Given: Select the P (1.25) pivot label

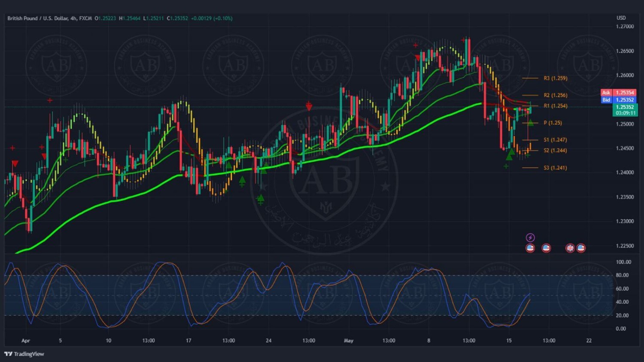Looking at the screenshot, I should (553, 123).
